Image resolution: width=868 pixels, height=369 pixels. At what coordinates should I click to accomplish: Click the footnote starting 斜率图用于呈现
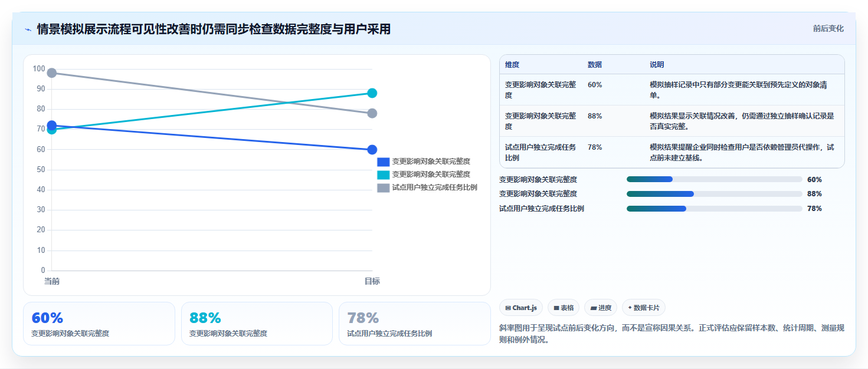click(x=672, y=334)
